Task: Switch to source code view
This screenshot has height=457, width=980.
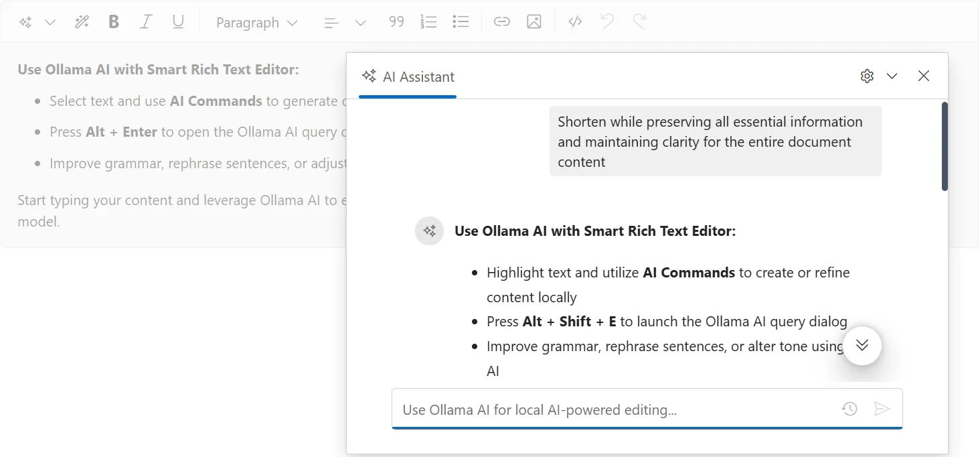Action: point(574,22)
